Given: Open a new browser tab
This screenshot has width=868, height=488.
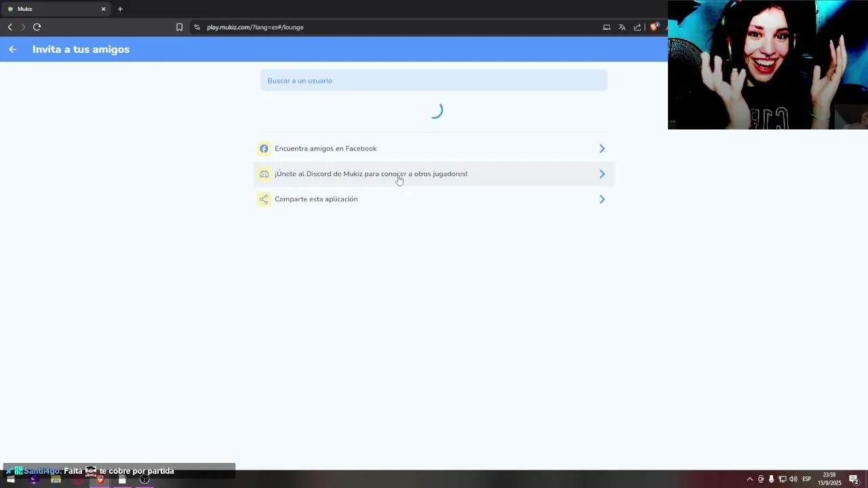Looking at the screenshot, I should click(x=120, y=9).
